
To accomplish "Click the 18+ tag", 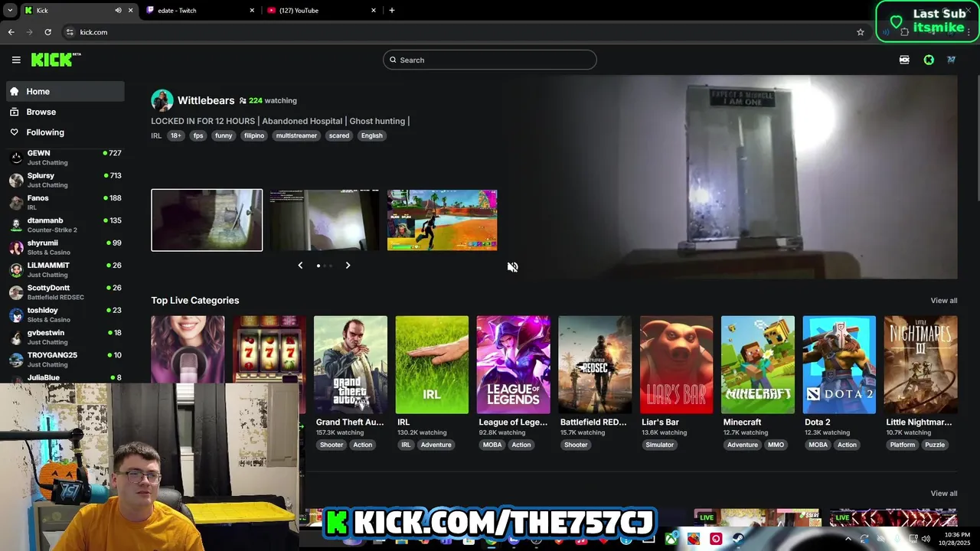I will [x=176, y=135].
